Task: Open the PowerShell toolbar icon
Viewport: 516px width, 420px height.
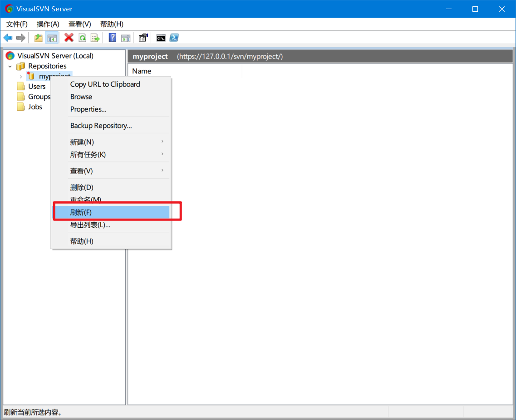Action: tap(174, 38)
